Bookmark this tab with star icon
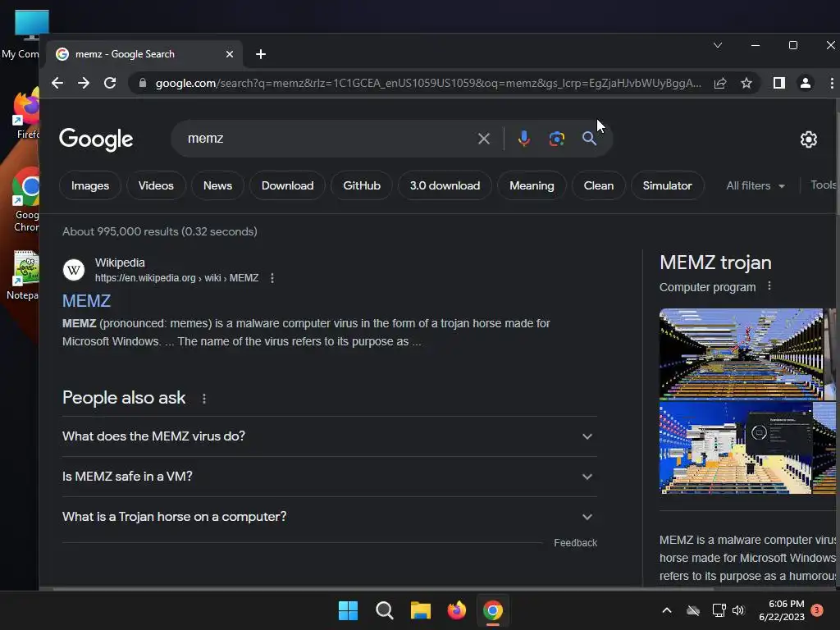840x630 pixels. pyautogui.click(x=746, y=83)
